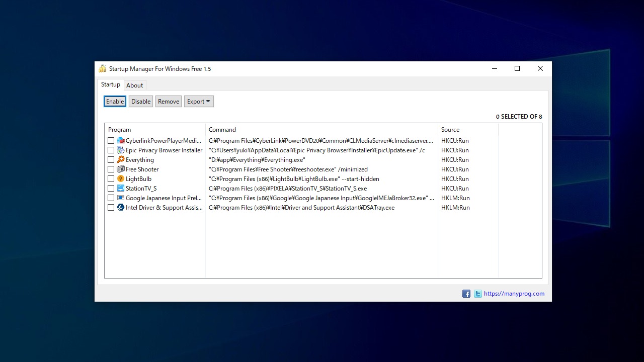Image resolution: width=644 pixels, height=362 pixels.
Task: Sort by the Program column header
Action: (155, 130)
